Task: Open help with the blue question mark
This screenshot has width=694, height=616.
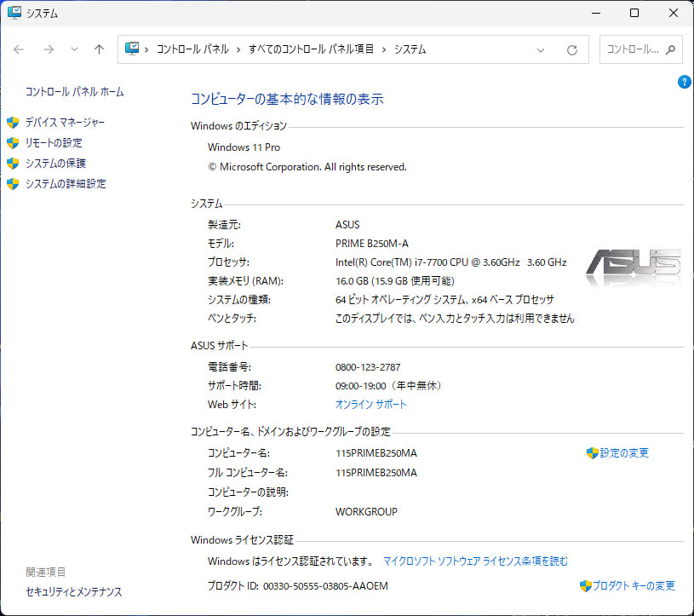Action: 684,82
